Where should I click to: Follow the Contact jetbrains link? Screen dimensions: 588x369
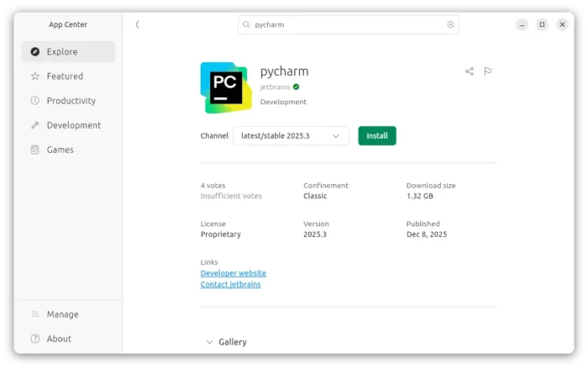(230, 284)
